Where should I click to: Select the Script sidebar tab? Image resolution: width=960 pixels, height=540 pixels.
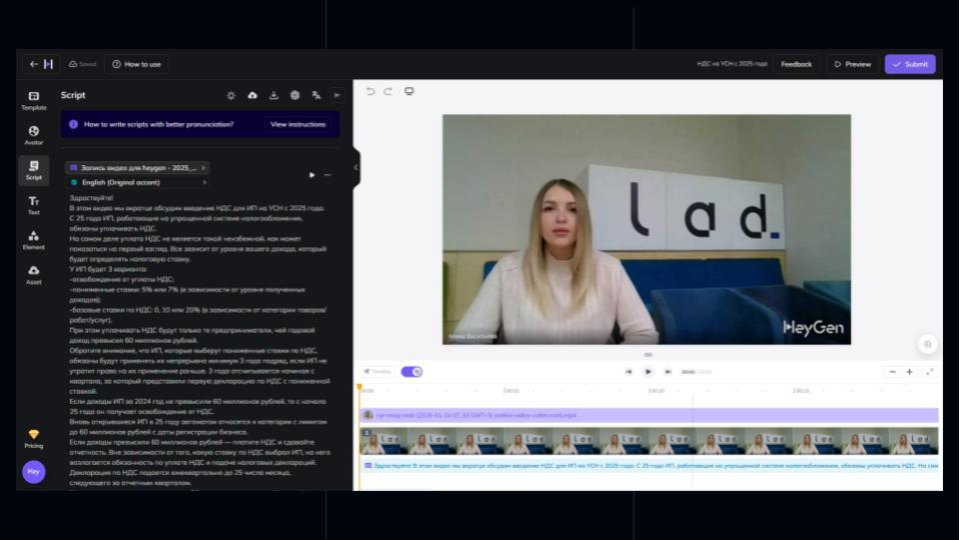click(34, 170)
